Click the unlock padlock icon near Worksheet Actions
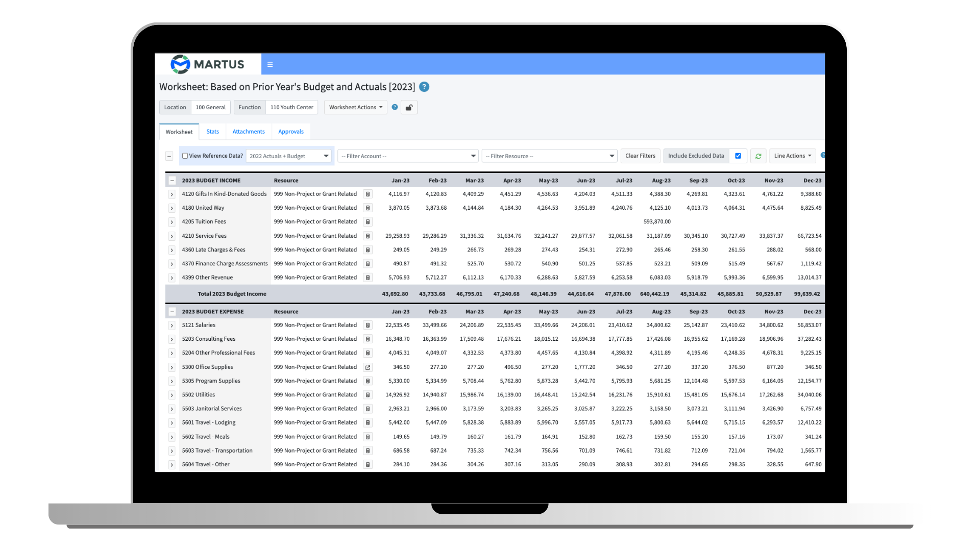The image size is (980, 551). point(409,107)
